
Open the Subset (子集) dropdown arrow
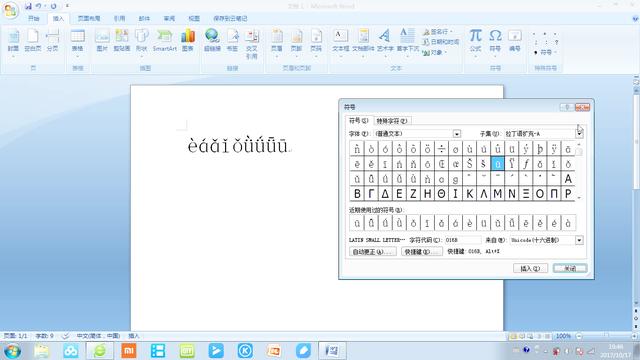click(x=579, y=134)
